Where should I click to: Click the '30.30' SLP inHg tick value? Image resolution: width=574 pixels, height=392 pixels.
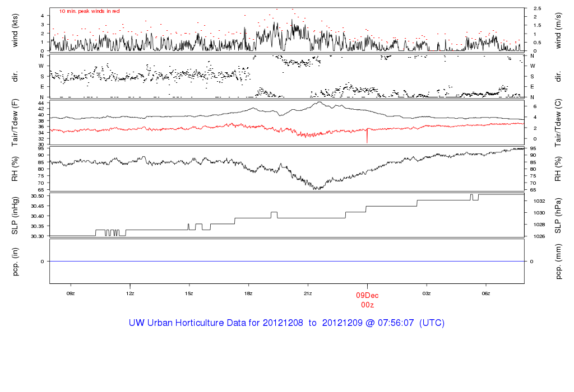click(38, 236)
